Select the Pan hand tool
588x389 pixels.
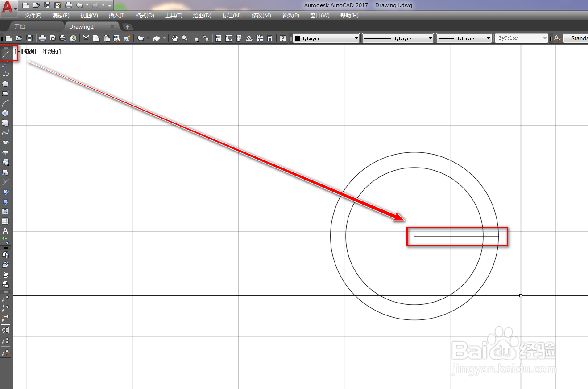tap(175, 38)
